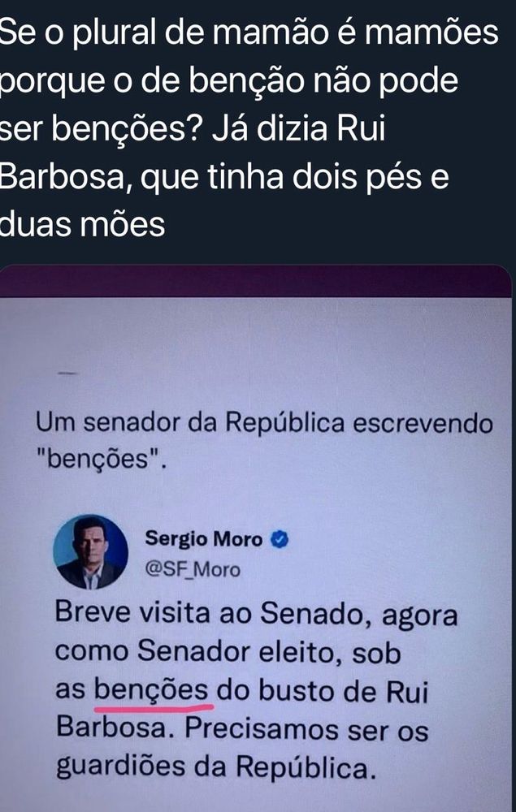This screenshot has width=516, height=812.
Task: Click the dark purple bar atop the image
Action: click(255, 283)
